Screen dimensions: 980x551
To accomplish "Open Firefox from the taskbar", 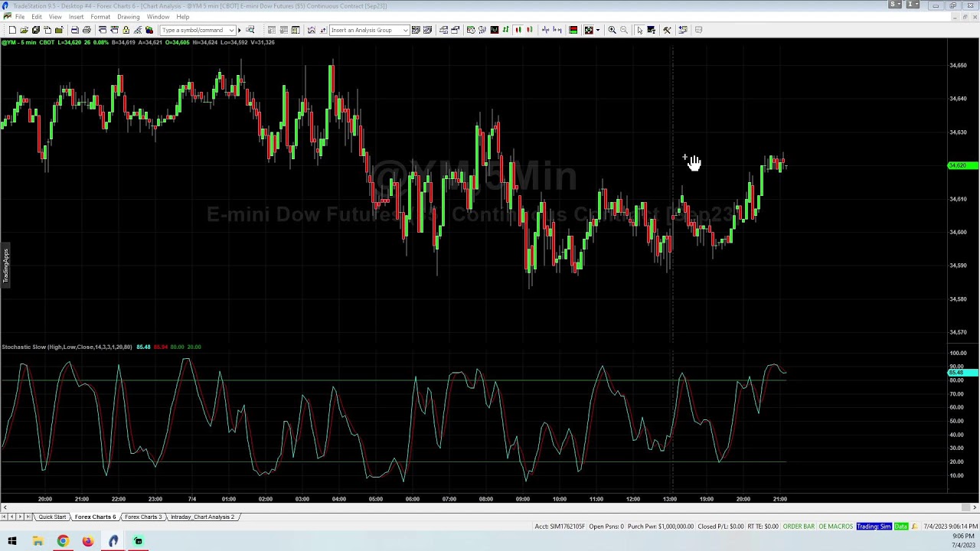I will point(88,541).
